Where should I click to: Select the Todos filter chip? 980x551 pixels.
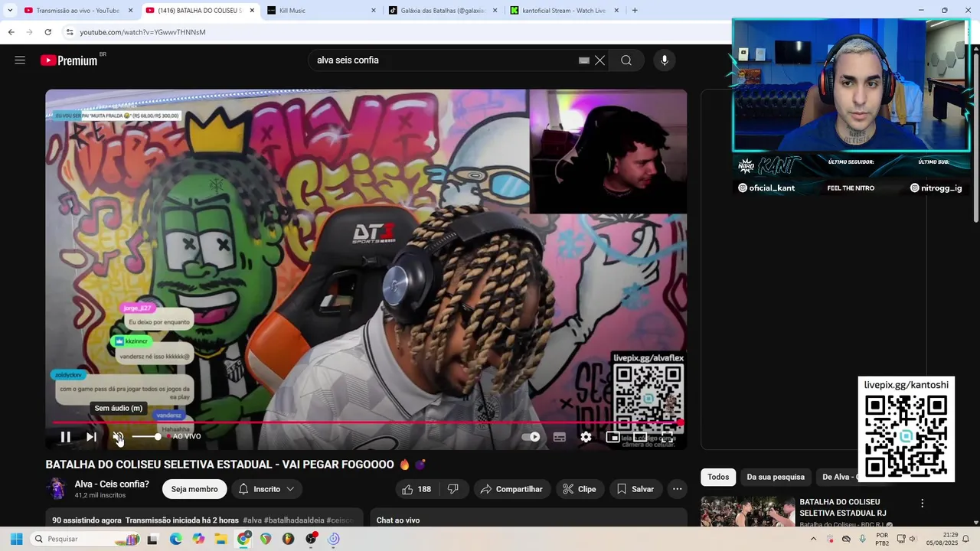click(x=718, y=477)
